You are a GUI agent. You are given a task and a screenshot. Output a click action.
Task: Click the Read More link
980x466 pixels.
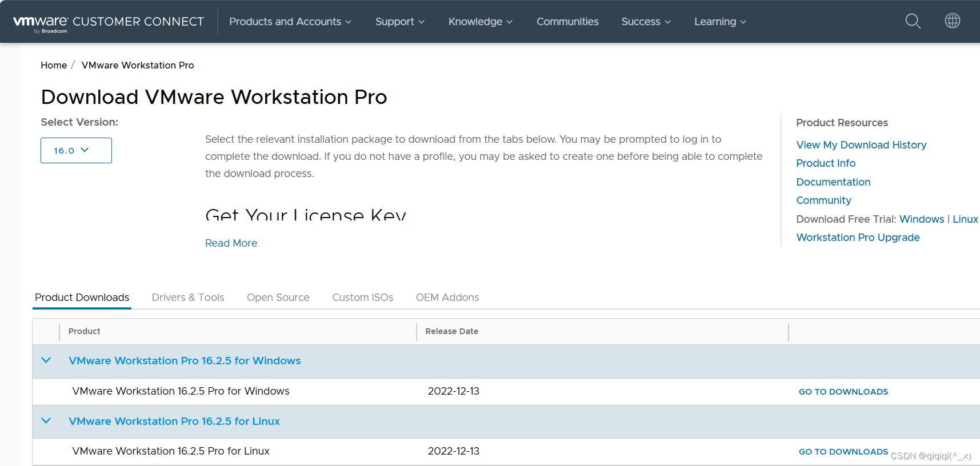(x=231, y=243)
